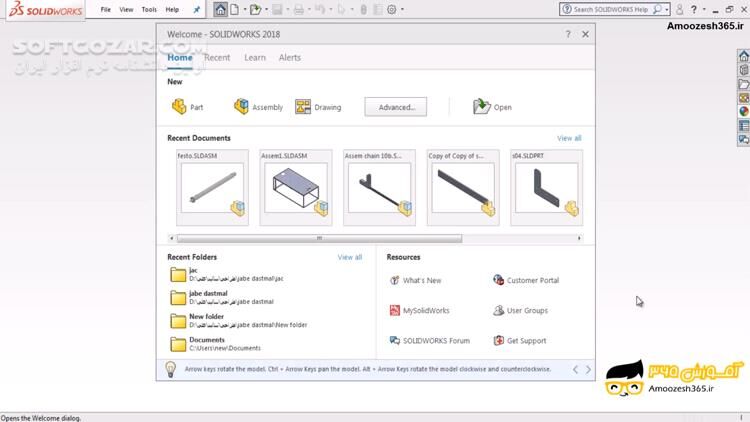This screenshot has height=422, width=750.
Task: Show the next tip with right arrow
Action: pos(588,370)
